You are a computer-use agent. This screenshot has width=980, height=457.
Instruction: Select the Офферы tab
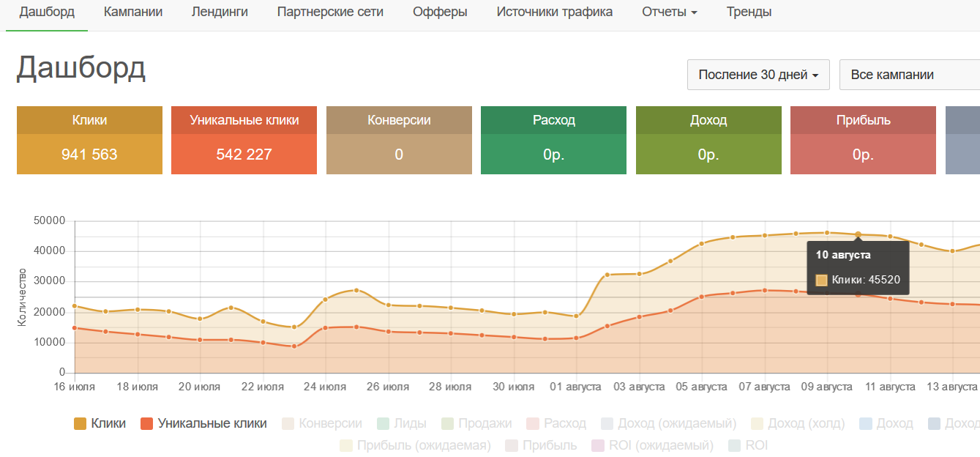[440, 12]
